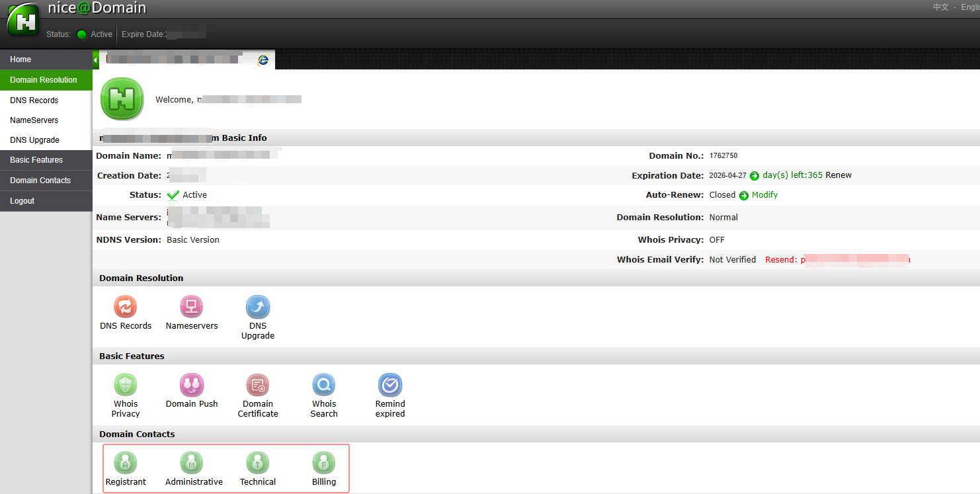The width and height of the screenshot is (980, 494).
Task: Click the Remind expired icon
Action: [390, 385]
